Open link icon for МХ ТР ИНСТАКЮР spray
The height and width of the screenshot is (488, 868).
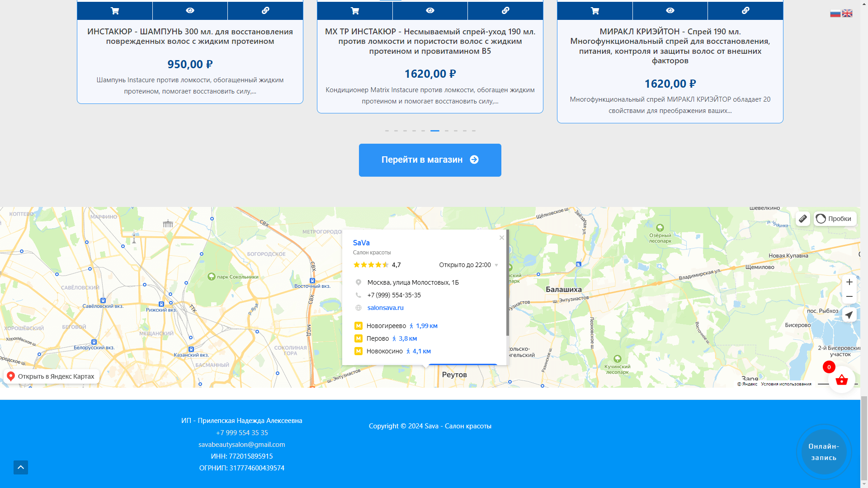tap(505, 10)
